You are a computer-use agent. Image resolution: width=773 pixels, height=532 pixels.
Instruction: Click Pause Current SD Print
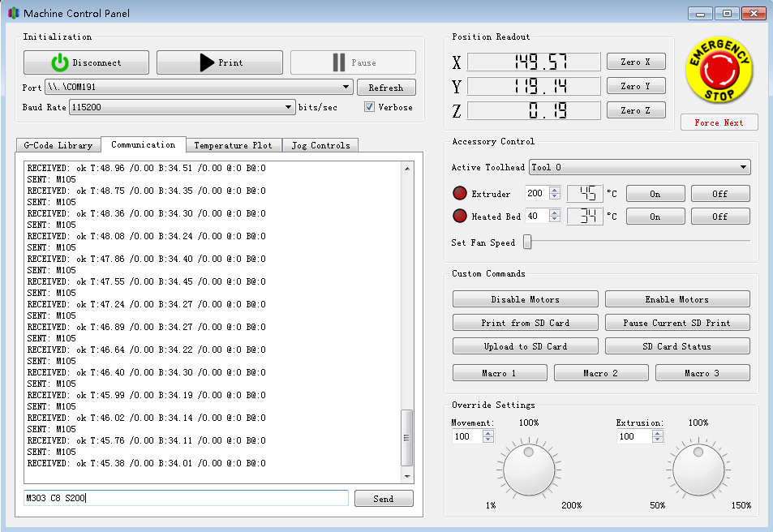pos(677,323)
